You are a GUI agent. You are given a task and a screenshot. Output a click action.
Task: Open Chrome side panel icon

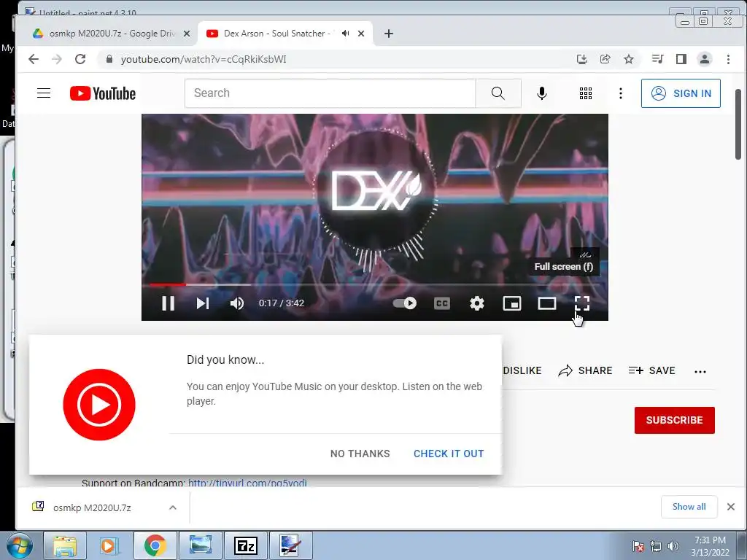tap(681, 59)
